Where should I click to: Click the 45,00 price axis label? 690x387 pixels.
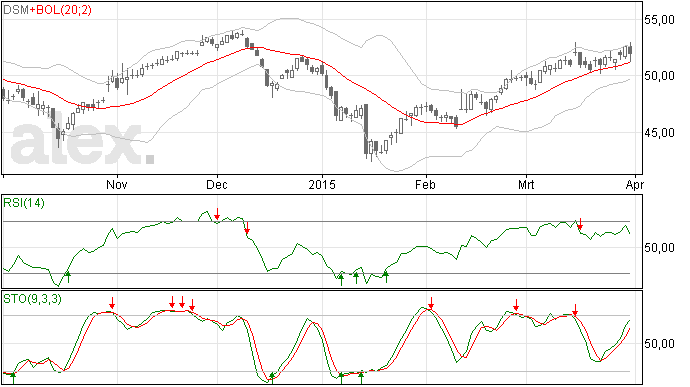tap(660, 133)
